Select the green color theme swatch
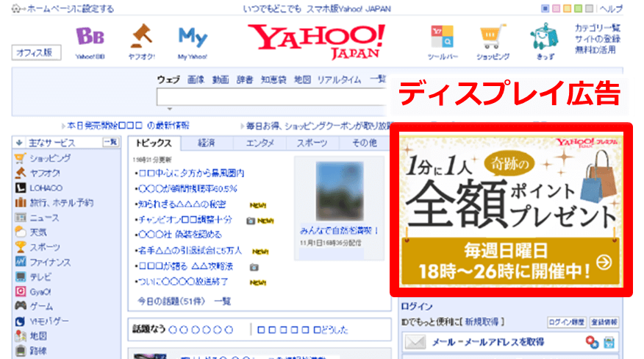Screen dimensions: 644x359 (578, 8)
